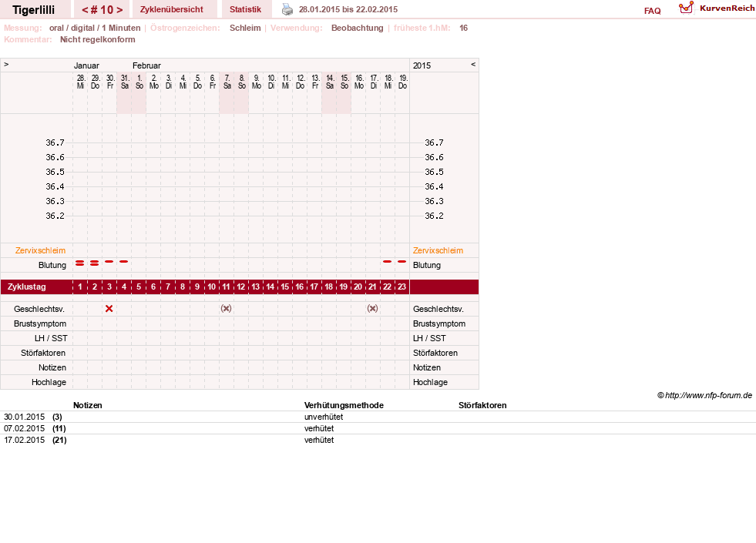756x543 pixels.
Task: Click the Januar month label
Action: coord(86,65)
